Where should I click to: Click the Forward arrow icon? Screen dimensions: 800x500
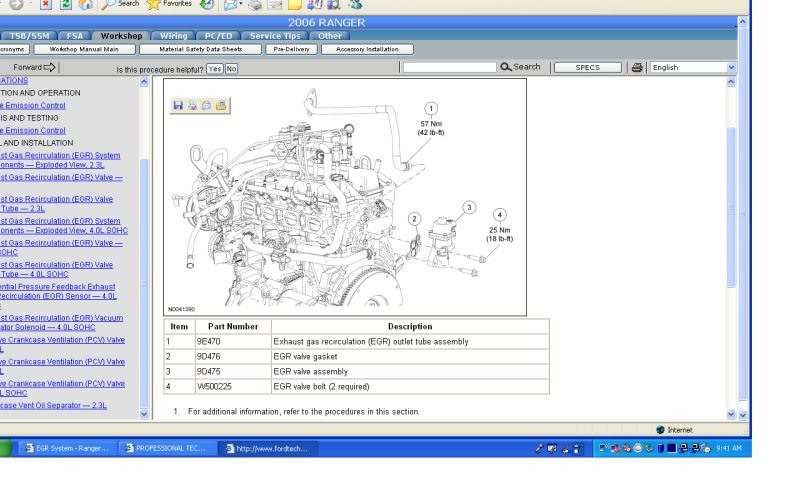(x=49, y=67)
